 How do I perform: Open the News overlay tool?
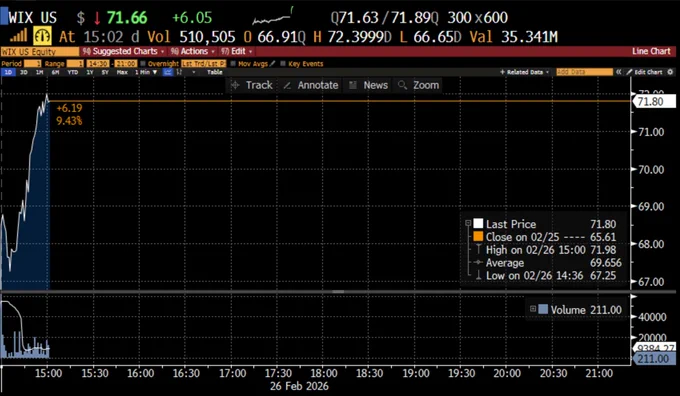[369, 85]
